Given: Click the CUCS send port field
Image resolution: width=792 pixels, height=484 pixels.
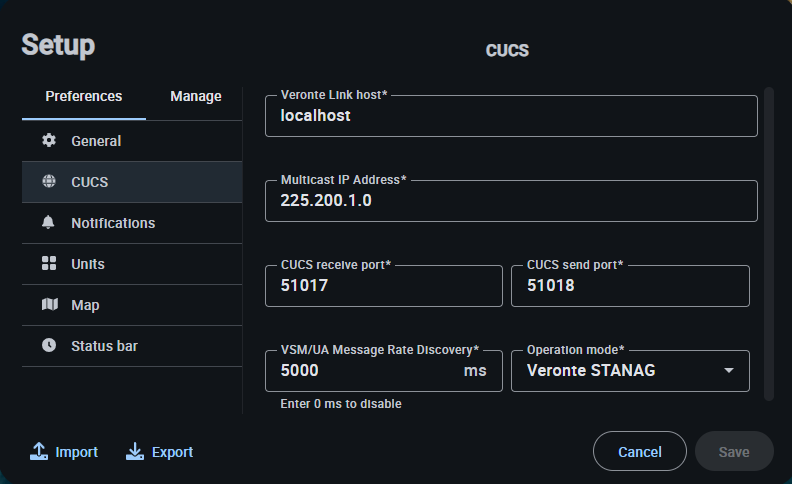Looking at the screenshot, I should point(630,286).
